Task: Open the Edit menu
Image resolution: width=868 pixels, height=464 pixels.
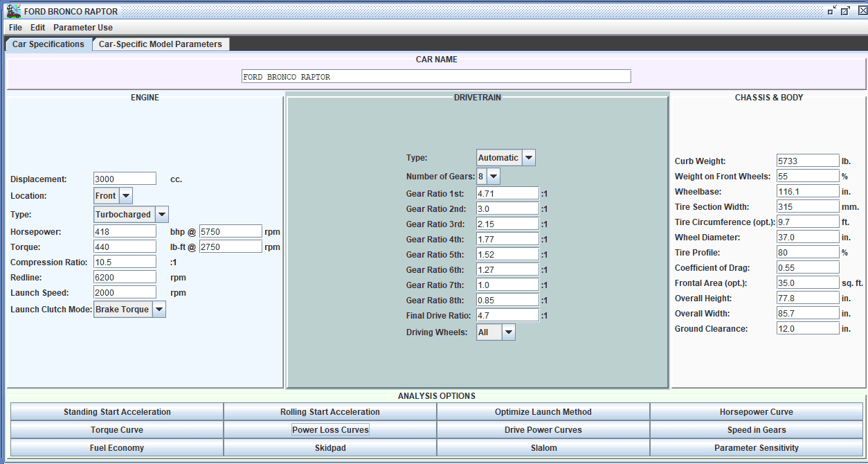Action: (x=37, y=28)
